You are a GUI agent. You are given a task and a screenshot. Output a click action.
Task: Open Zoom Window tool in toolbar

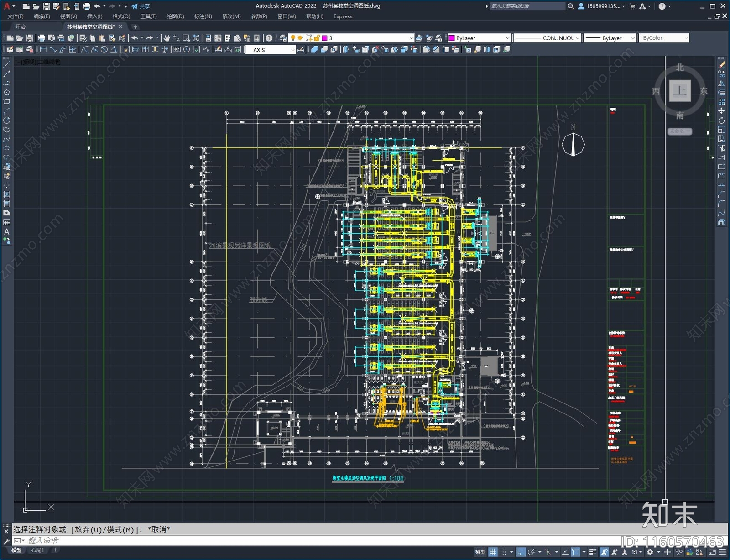[x=186, y=38]
